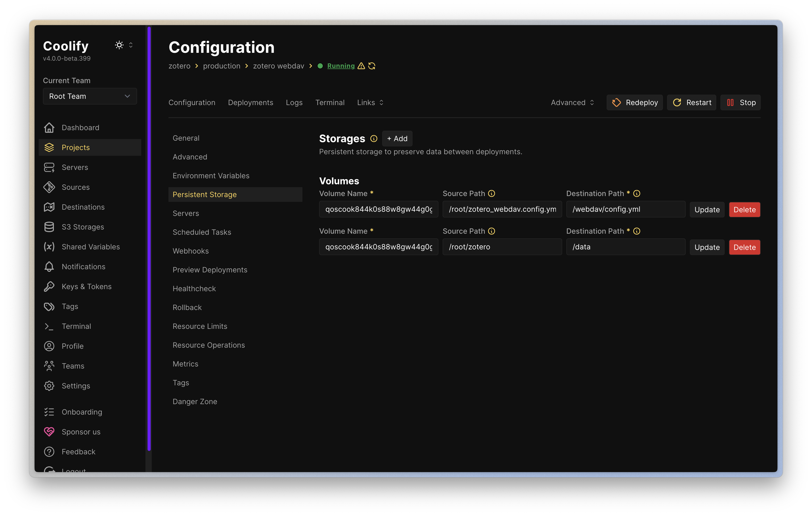Expand the Links dropdown
Screen dimensions: 812x516
(x=370, y=102)
